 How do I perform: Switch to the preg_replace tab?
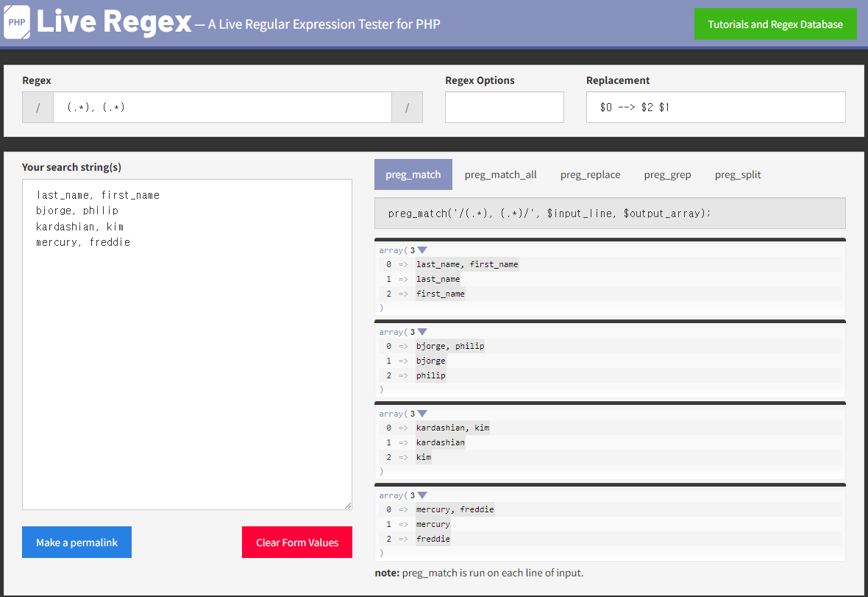590,174
